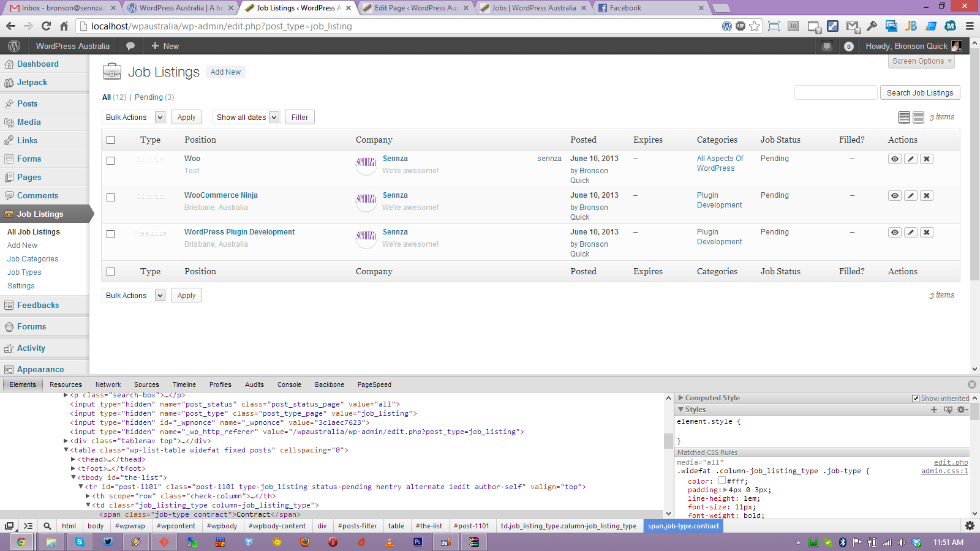Open Firefox from the taskbar

click(x=305, y=542)
